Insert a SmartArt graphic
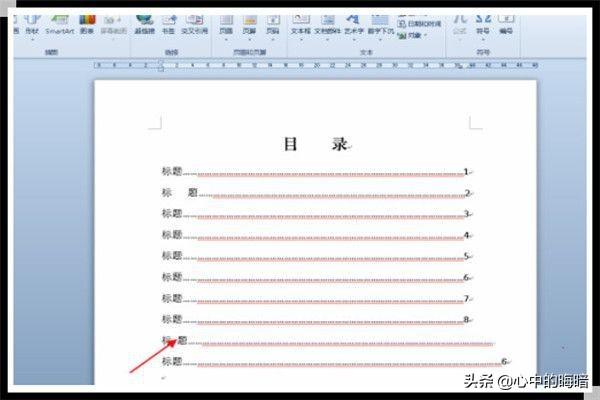600x400 pixels. click(x=59, y=26)
